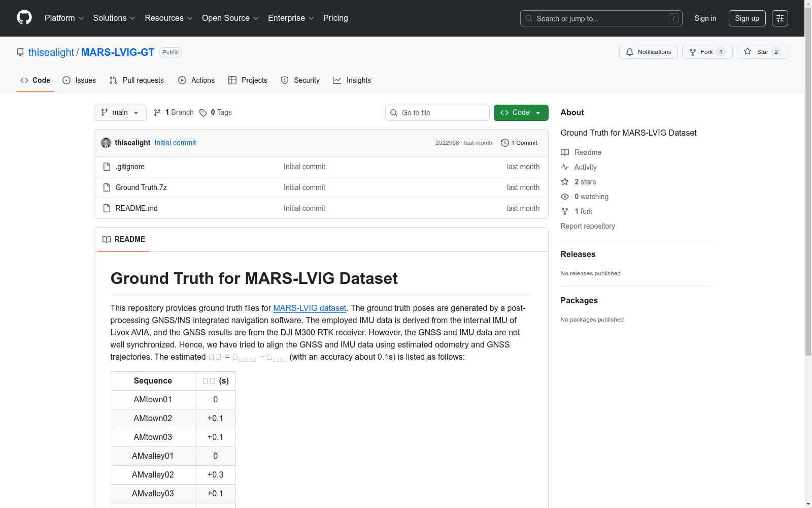The image size is (812, 508).
Task: Fork the MARS-LVIG-GT repository
Action: tap(707, 52)
